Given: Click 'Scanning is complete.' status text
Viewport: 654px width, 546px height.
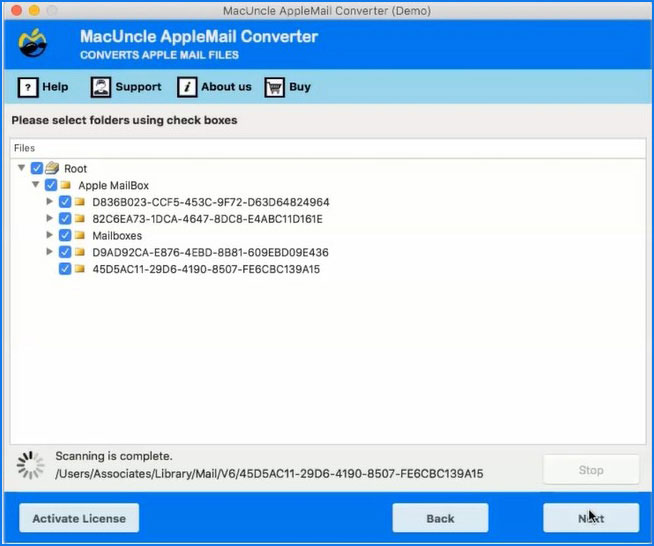Looking at the screenshot, I should click(114, 456).
